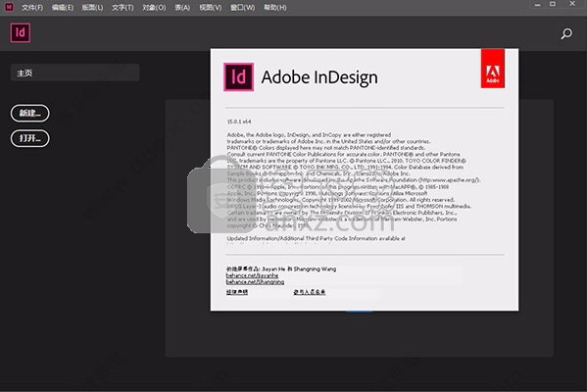587x392 pixels.
Task: Click the 15.0.1 x64 version text
Action: click(x=239, y=122)
